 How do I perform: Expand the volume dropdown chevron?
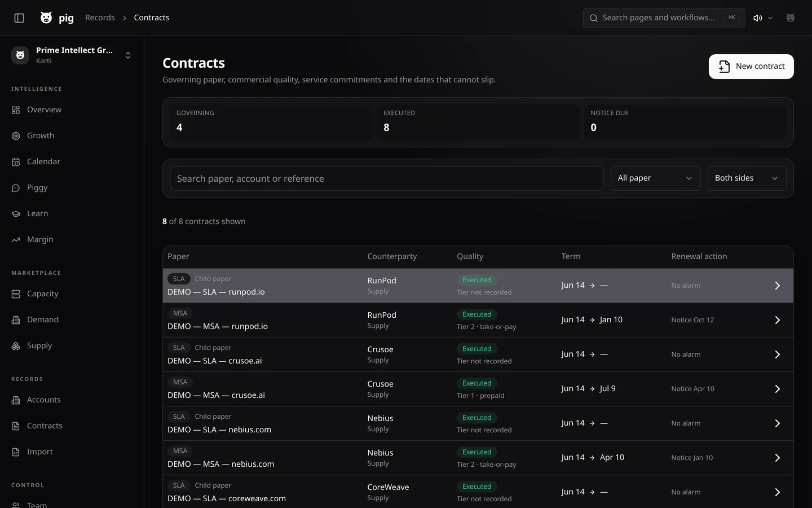point(770,18)
